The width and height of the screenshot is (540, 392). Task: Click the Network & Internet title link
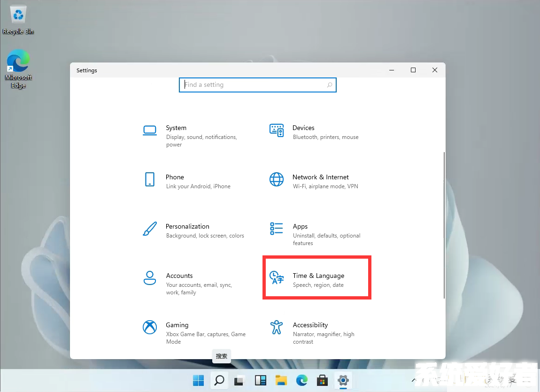tap(320, 177)
